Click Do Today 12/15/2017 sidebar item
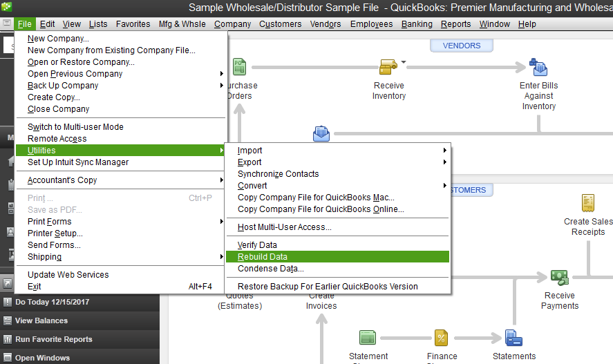This screenshot has height=364, width=613. [x=52, y=302]
